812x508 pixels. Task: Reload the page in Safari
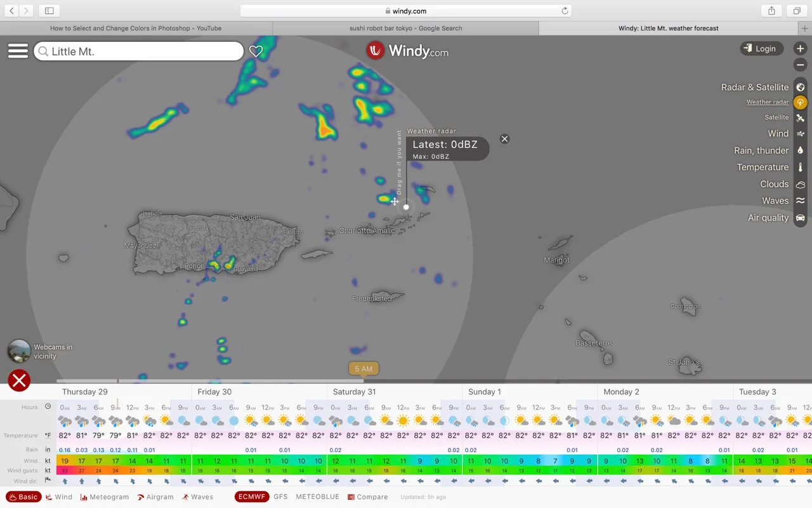[x=564, y=11]
